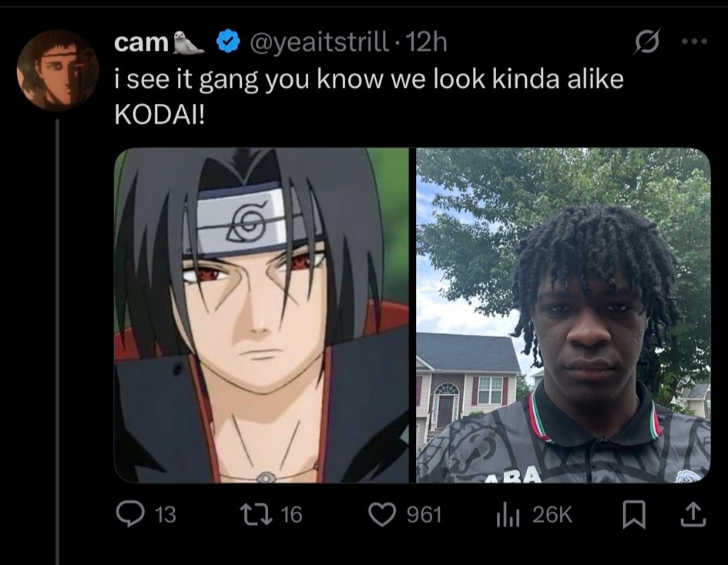
Task: Open the three-dot more options menu
Action: point(695,42)
